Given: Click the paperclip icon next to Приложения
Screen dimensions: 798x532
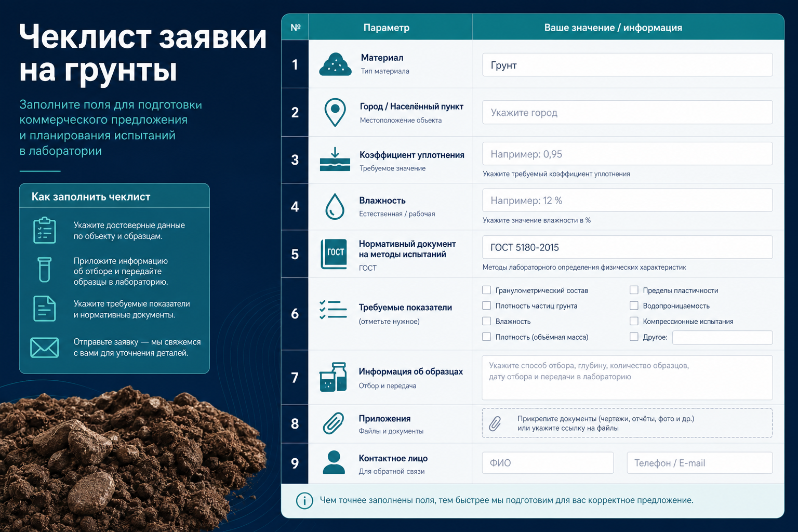Looking at the screenshot, I should (x=334, y=423).
